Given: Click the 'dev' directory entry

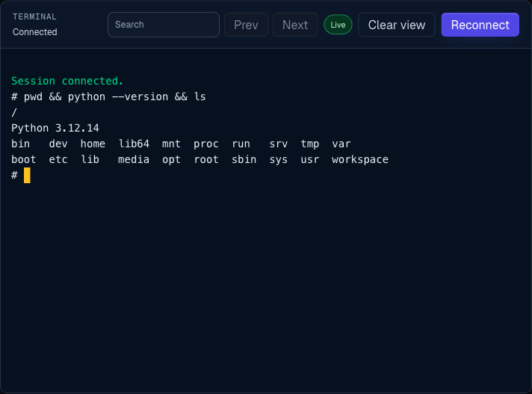Looking at the screenshot, I should pyautogui.click(x=58, y=144).
